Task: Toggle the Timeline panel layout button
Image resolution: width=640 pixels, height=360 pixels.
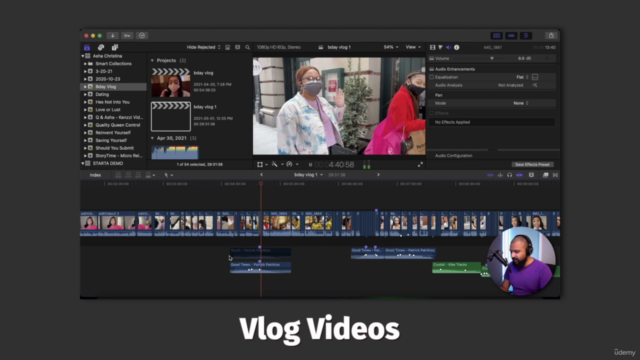Action: (x=511, y=36)
